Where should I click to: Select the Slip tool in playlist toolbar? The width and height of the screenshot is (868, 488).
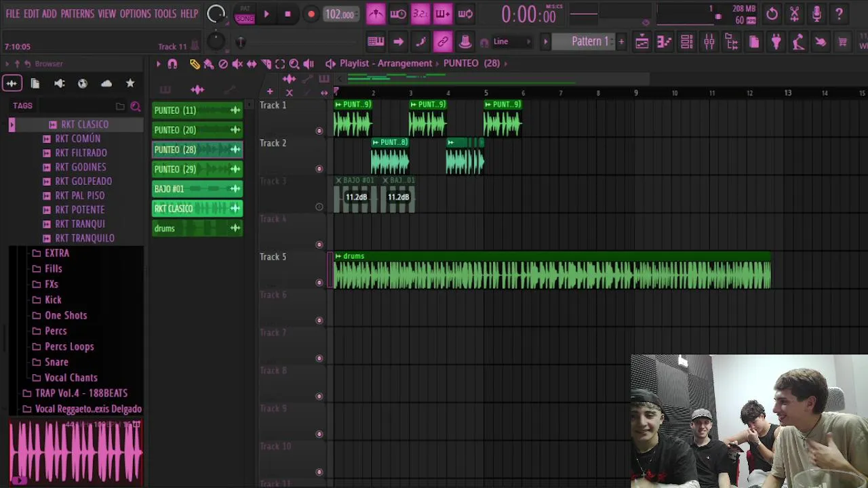click(252, 64)
